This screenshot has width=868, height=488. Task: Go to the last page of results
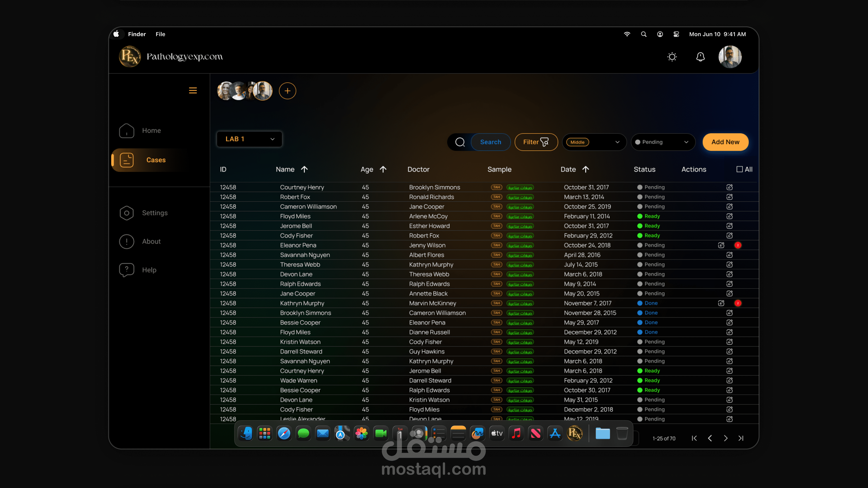(741, 438)
